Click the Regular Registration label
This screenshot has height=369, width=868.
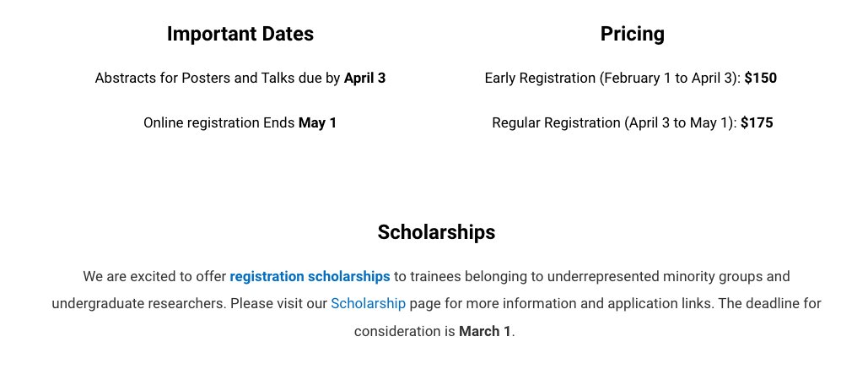(x=557, y=122)
